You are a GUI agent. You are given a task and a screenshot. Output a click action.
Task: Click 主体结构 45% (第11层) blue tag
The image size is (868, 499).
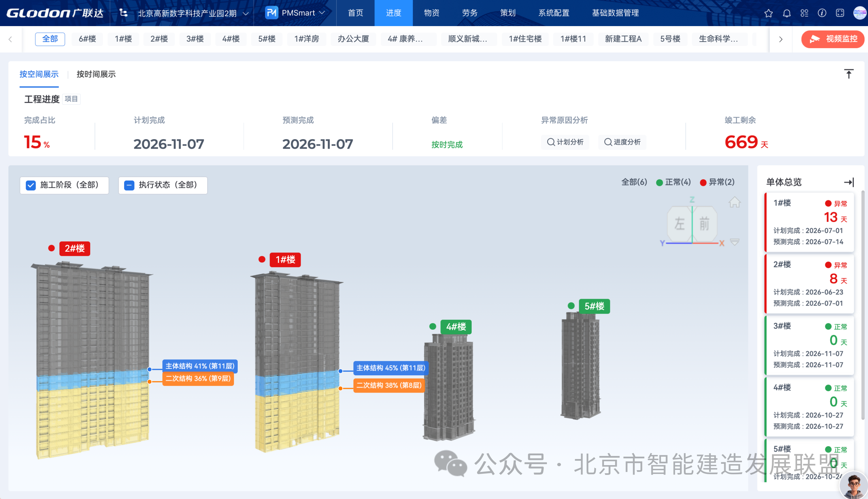tap(391, 368)
